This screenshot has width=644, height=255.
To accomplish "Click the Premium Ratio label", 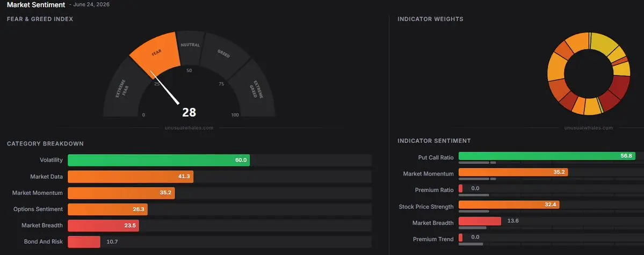I will [x=435, y=190].
